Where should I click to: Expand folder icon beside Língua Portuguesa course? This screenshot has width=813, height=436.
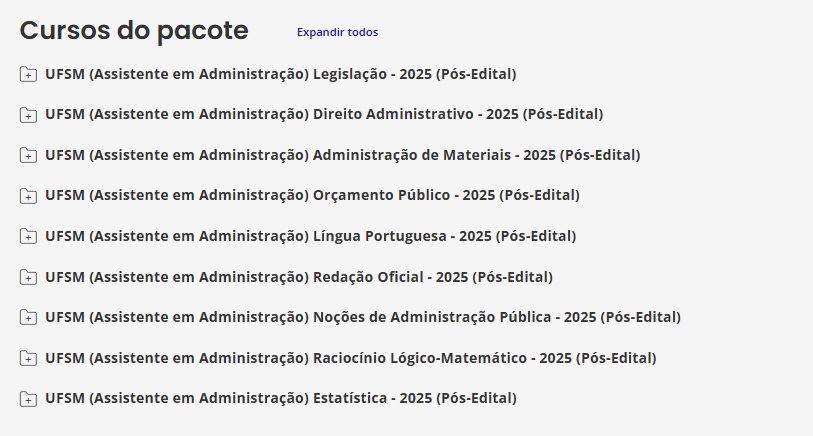[x=28, y=236]
